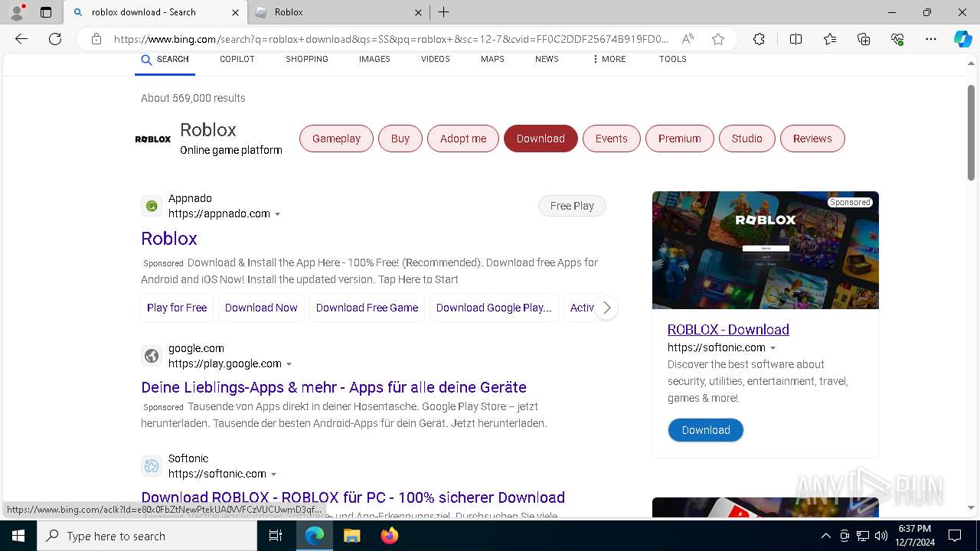The height and width of the screenshot is (551, 980).
Task: Select the Events filter chip
Action: (611, 139)
